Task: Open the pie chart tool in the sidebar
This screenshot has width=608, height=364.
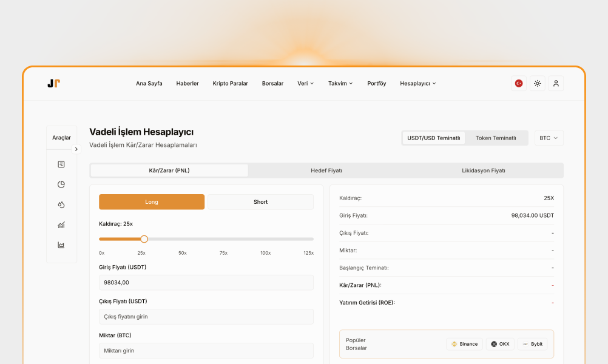Action: click(x=61, y=184)
